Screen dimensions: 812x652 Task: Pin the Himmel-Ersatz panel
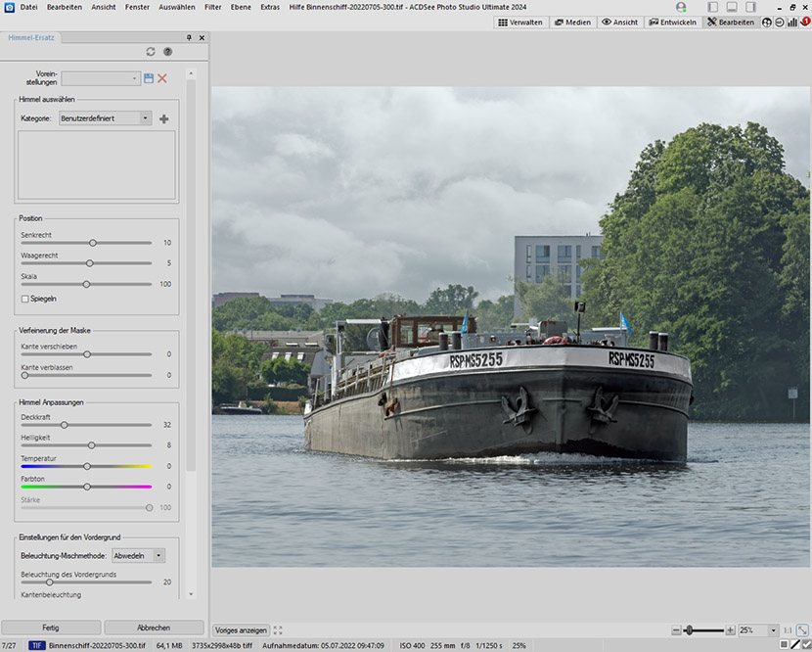[x=189, y=38]
